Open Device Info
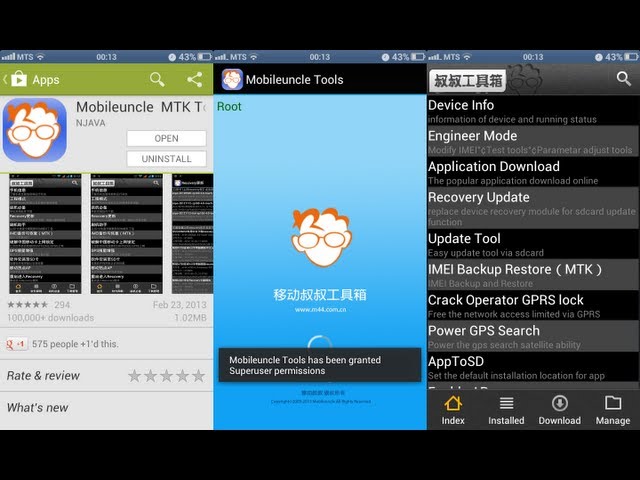The image size is (640, 480). tap(533, 111)
